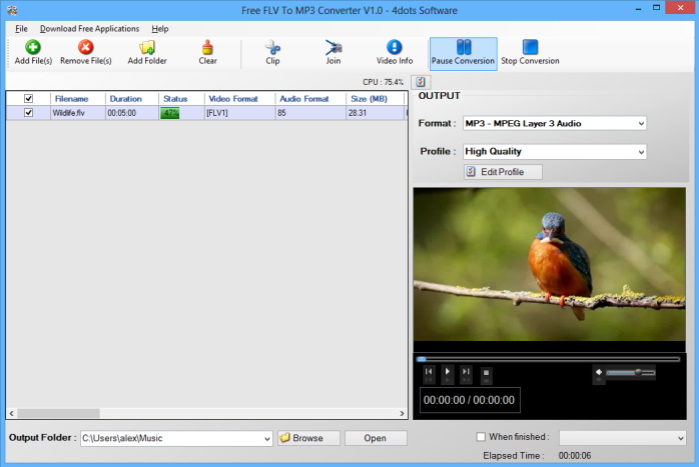Adjust the preview volume slider
The width and height of the screenshot is (699, 467).
(630, 372)
